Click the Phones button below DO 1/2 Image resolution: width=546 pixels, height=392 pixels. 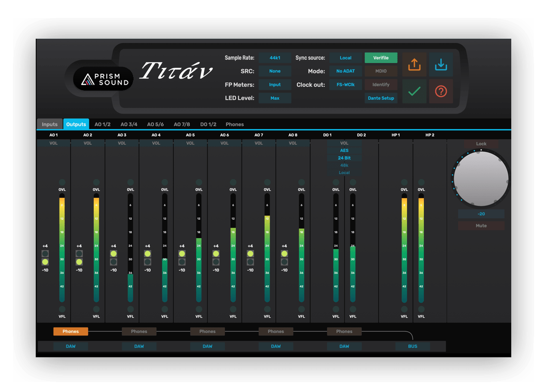344,331
